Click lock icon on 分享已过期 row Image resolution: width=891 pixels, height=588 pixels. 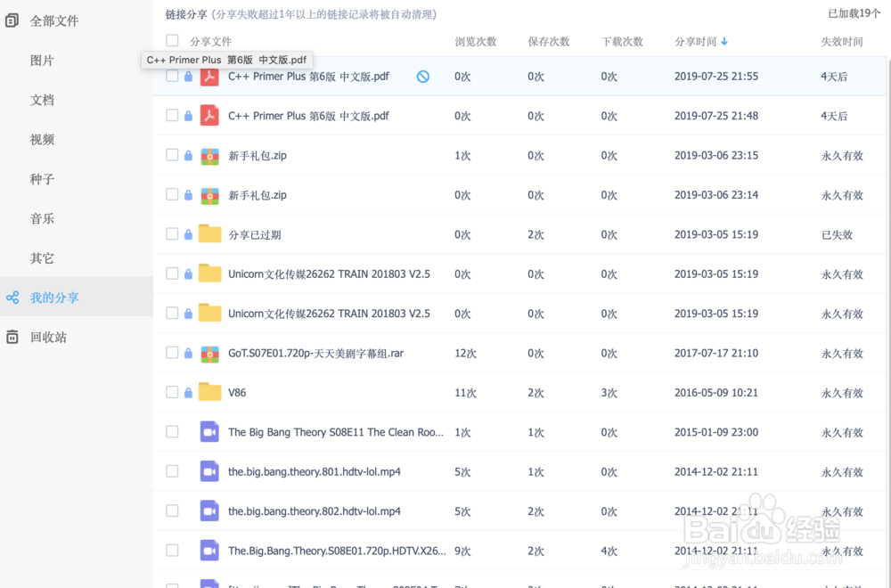click(x=188, y=234)
